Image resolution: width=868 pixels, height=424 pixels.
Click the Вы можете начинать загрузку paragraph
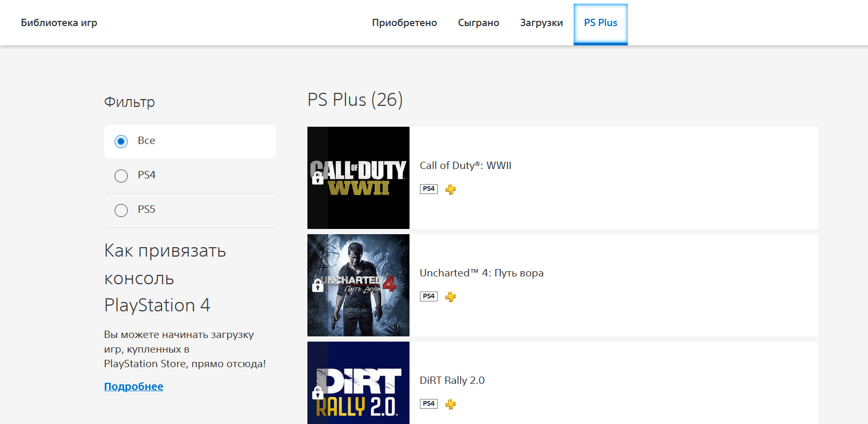tap(185, 349)
